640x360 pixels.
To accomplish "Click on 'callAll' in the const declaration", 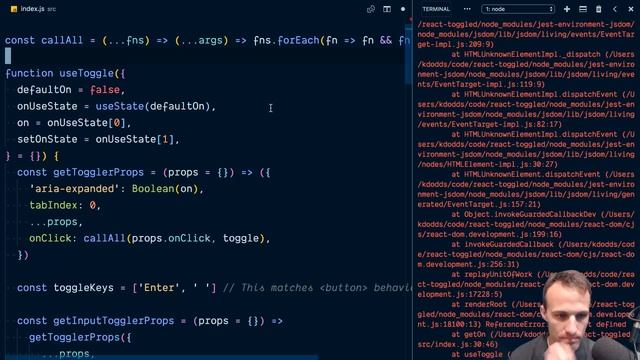I will (62, 40).
